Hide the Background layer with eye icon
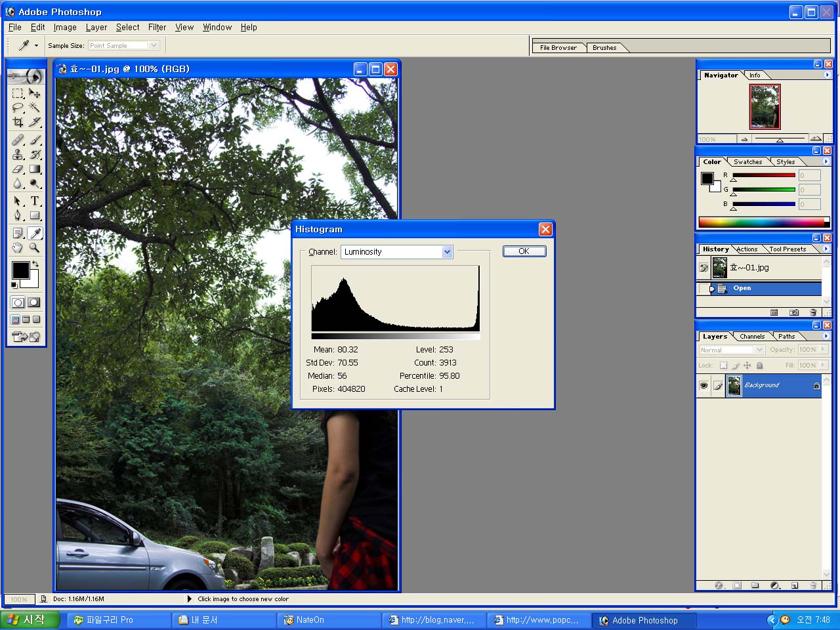The image size is (840, 630). pyautogui.click(x=703, y=386)
